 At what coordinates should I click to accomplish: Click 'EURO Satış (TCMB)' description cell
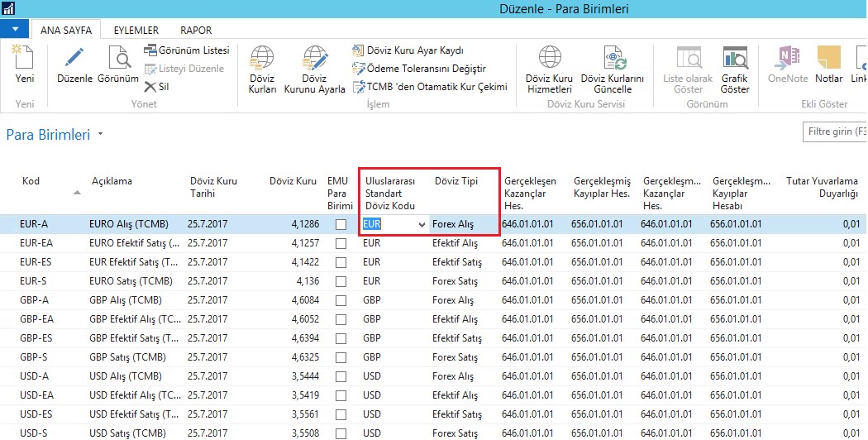[x=131, y=281]
